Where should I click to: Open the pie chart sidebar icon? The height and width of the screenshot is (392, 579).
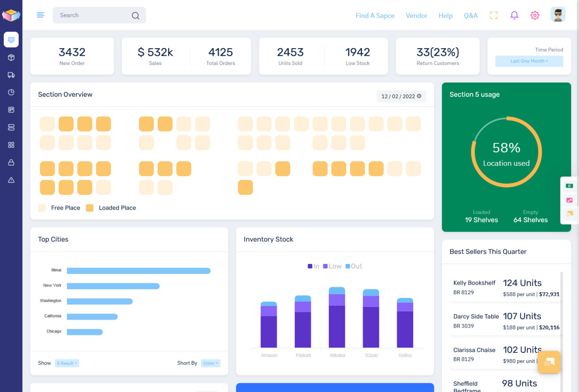coord(11,92)
